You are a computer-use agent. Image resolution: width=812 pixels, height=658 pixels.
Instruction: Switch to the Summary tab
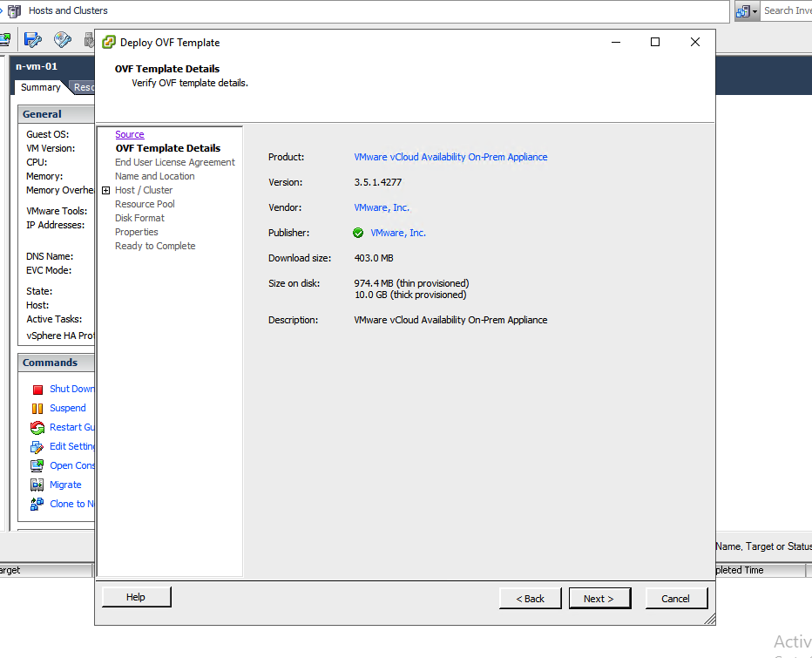pyautogui.click(x=40, y=87)
